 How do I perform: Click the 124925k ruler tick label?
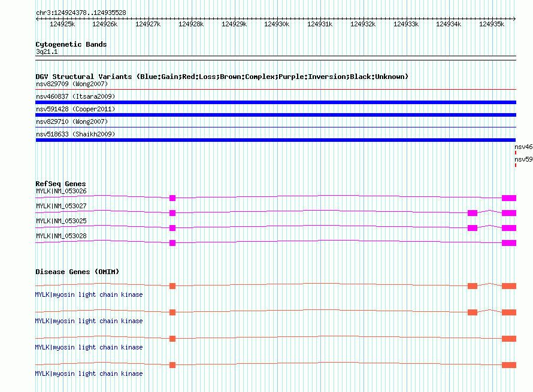click(62, 24)
